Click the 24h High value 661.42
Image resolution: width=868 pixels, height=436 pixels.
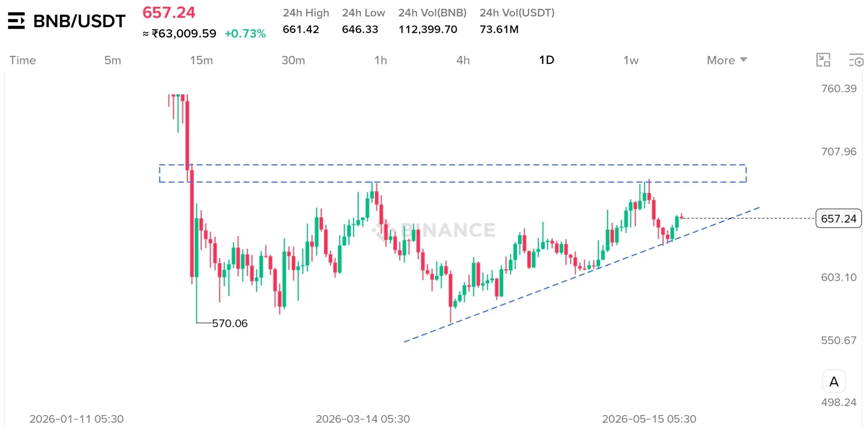[x=301, y=29]
